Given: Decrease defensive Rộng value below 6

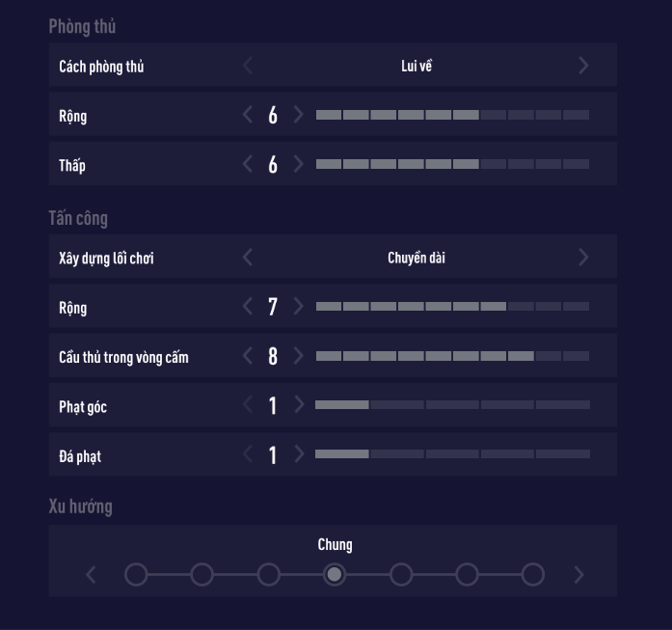Looking at the screenshot, I should click(x=248, y=115).
